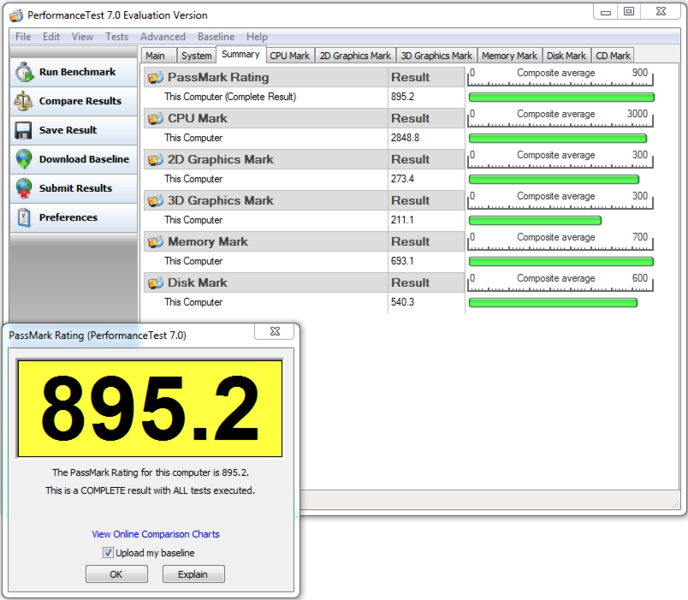Click the Submit Results button label
This screenshot has height=600, width=688.
point(75,188)
